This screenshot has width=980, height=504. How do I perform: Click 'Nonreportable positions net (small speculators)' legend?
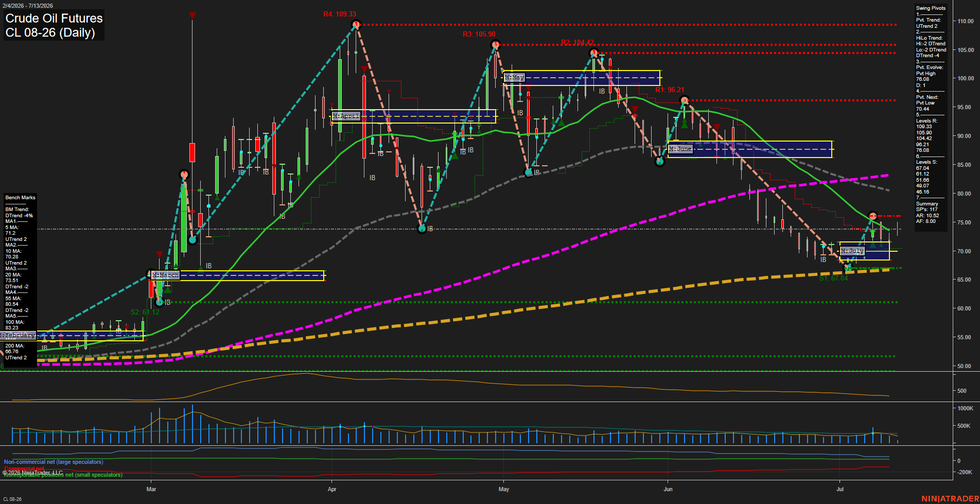point(63,475)
